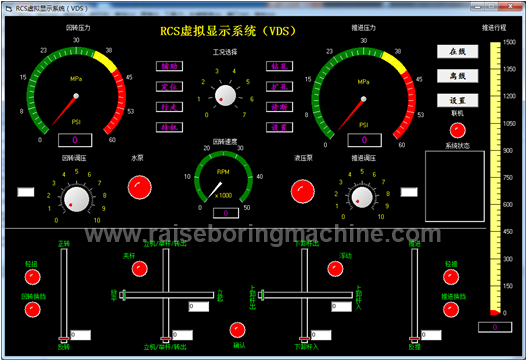The image size is (528, 362).
Task: Click the red 液压泵 indicator lamp
Action: click(x=302, y=192)
